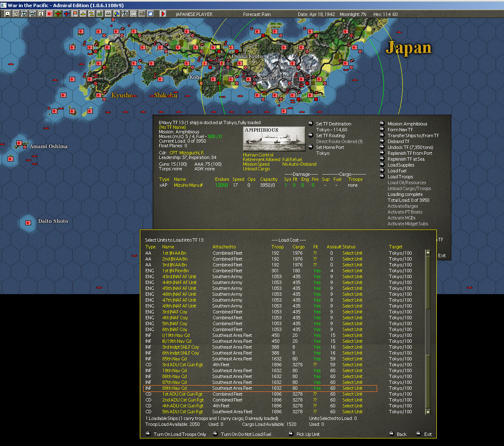504x446 pixels.
Task: Choose the Load Troops command
Action: click(x=400, y=177)
